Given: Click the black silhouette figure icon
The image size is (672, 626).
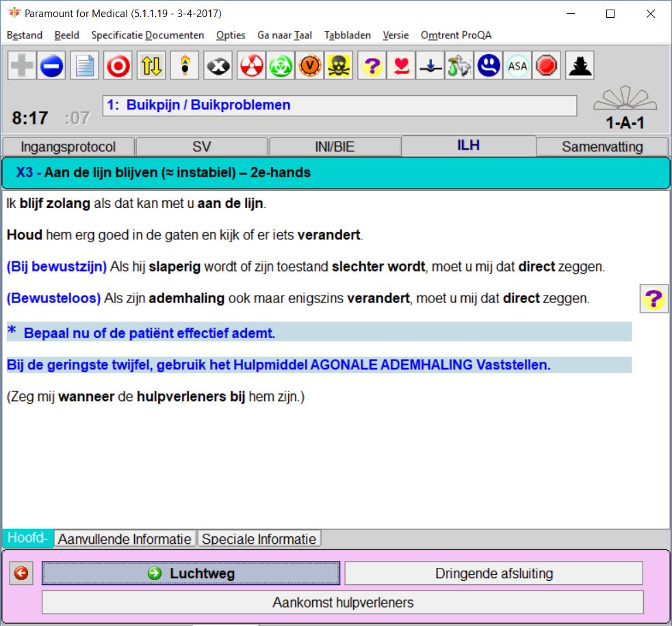Looking at the screenshot, I should point(580,66).
